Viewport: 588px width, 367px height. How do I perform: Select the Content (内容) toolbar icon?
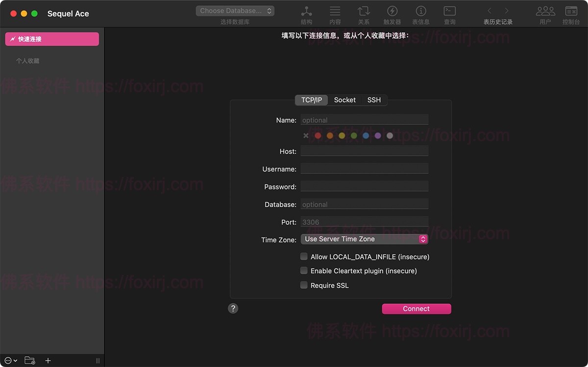(x=335, y=11)
